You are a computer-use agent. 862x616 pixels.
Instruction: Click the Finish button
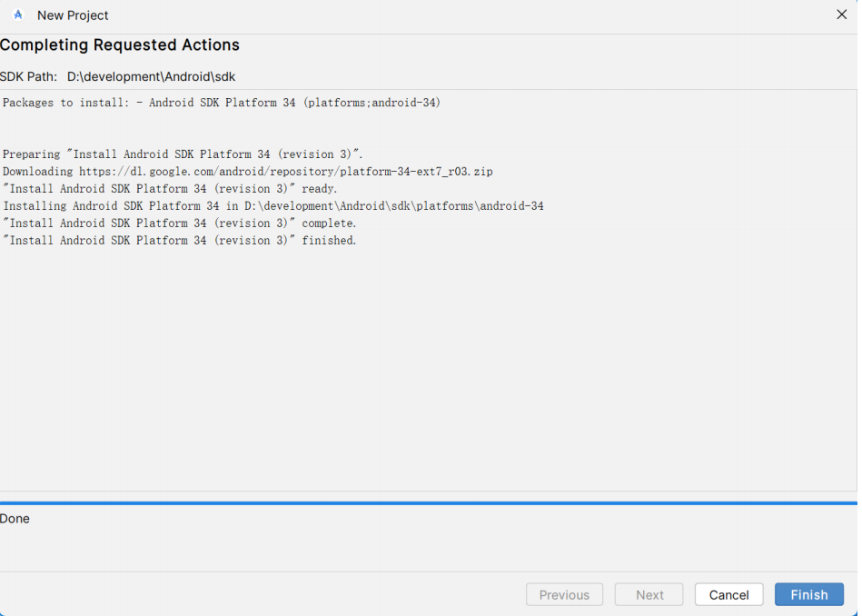pos(808,594)
